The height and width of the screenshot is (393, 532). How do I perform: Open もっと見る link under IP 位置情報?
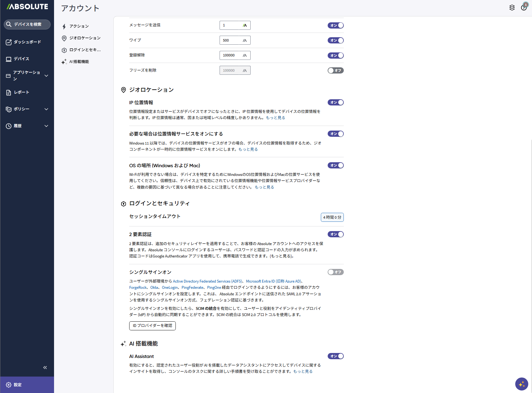coord(275,118)
